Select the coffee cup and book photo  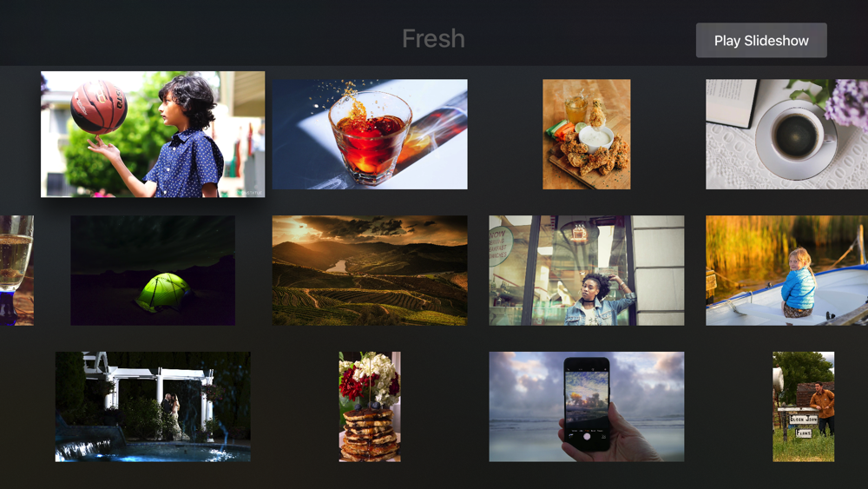pyautogui.click(x=786, y=134)
